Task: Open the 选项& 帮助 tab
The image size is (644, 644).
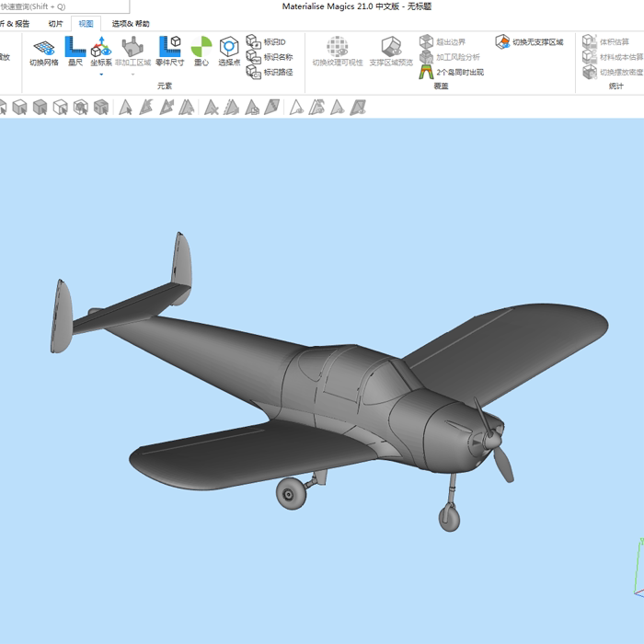Action: point(131,24)
